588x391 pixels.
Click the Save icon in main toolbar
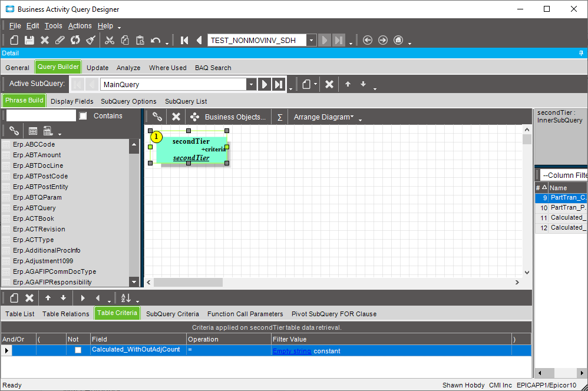tap(29, 40)
